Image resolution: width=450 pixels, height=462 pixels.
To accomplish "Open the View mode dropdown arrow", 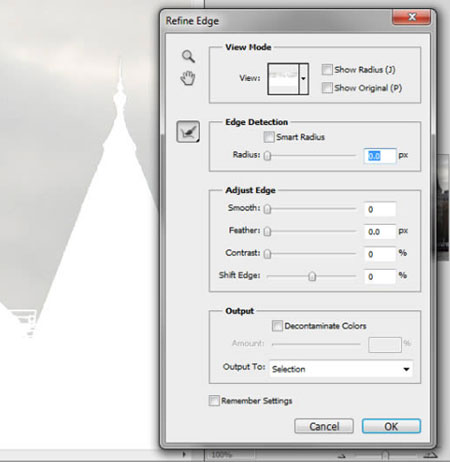I will (304, 79).
